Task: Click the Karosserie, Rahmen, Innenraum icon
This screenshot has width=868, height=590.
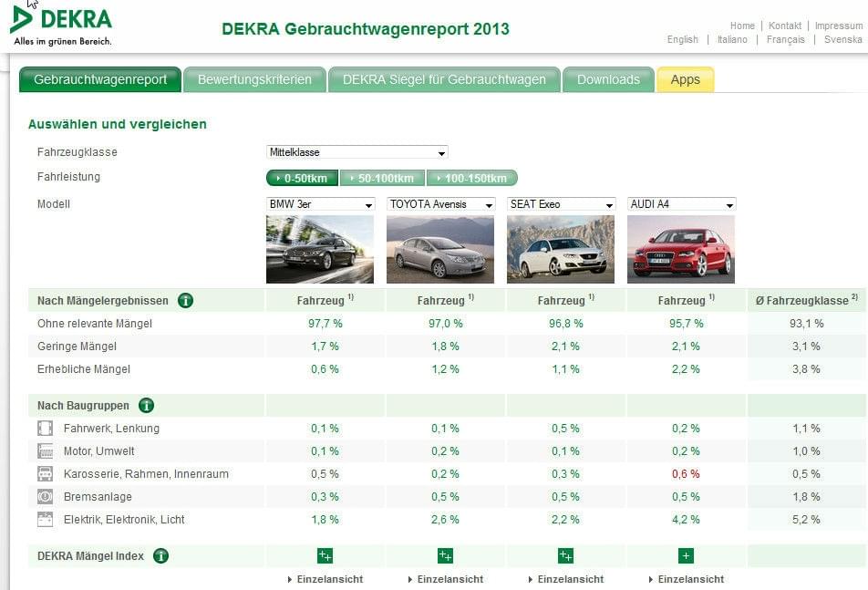Action: coord(45,474)
